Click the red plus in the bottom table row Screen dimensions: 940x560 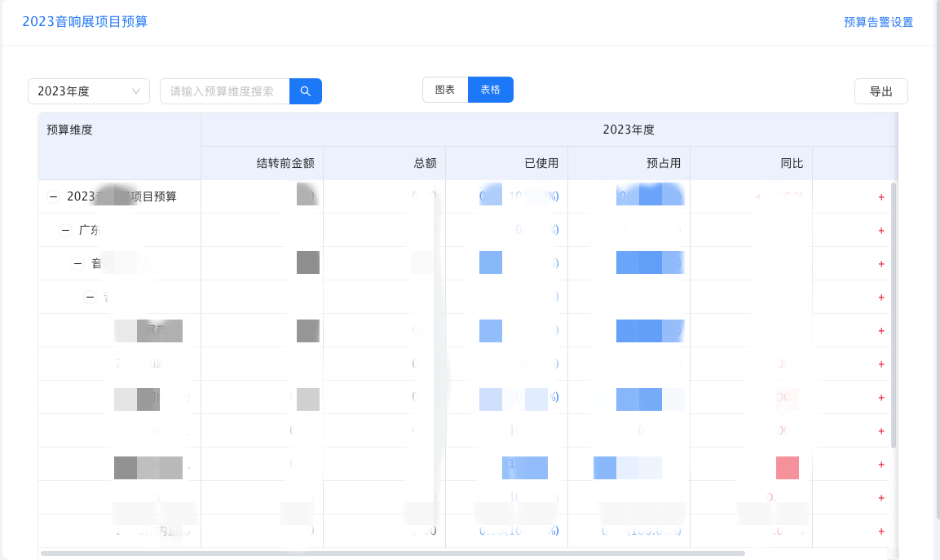pos(880,531)
